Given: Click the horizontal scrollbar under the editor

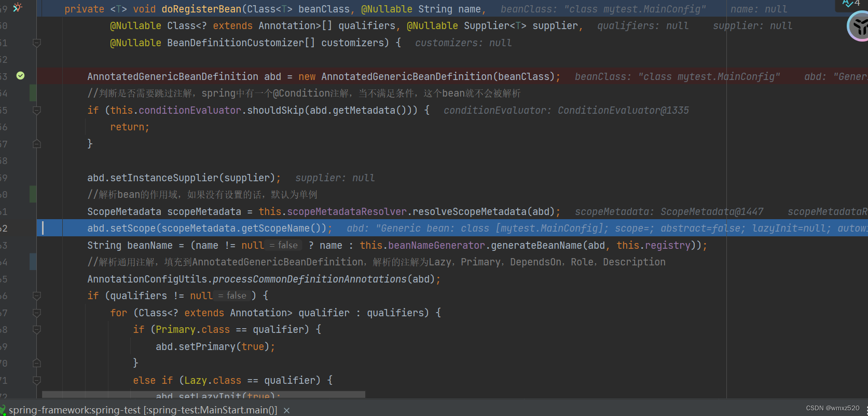Looking at the screenshot, I should [x=203, y=395].
